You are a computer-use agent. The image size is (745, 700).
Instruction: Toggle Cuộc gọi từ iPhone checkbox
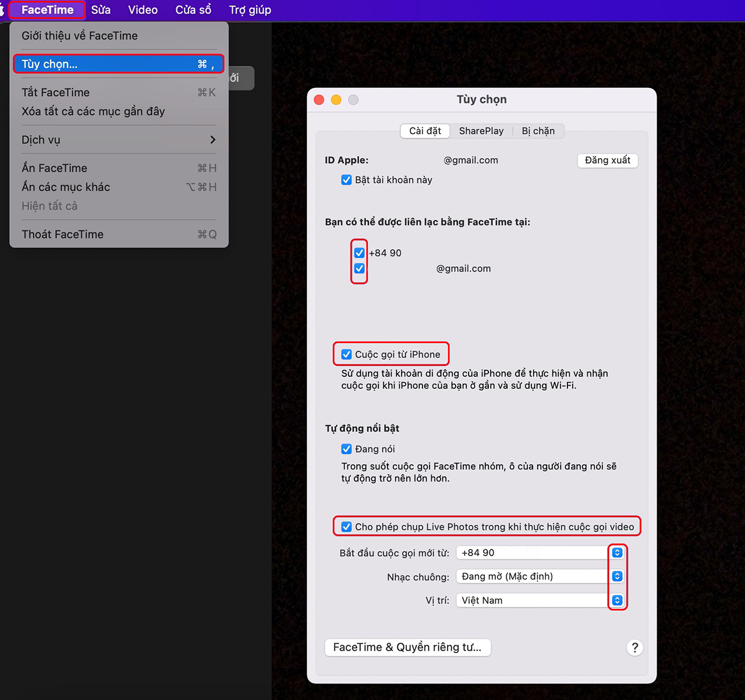[x=346, y=355]
